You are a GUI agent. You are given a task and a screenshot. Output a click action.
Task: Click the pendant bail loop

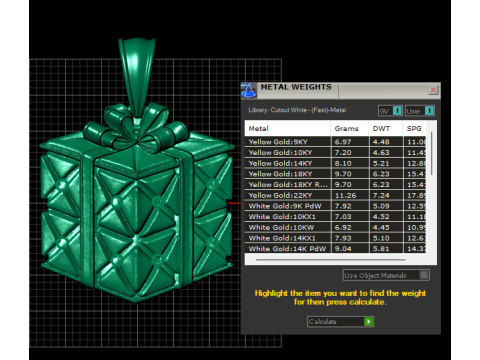pyautogui.click(x=137, y=77)
